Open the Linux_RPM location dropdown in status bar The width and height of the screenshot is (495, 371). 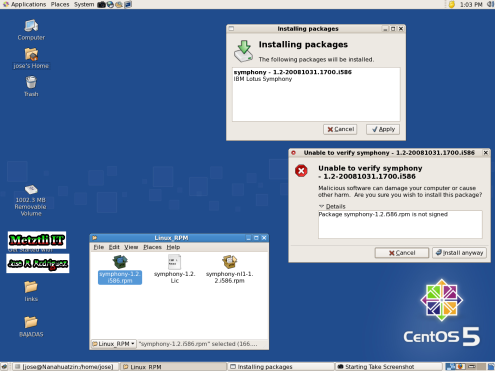point(114,344)
